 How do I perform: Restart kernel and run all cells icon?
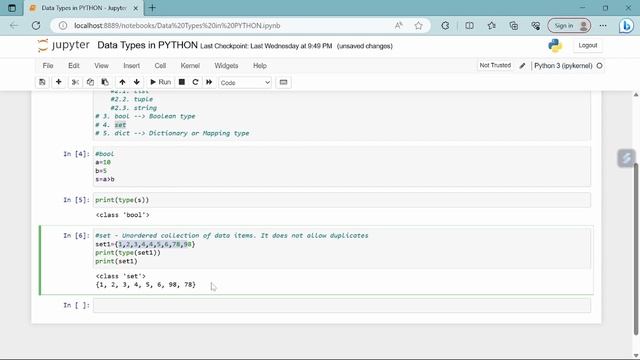coord(209,82)
